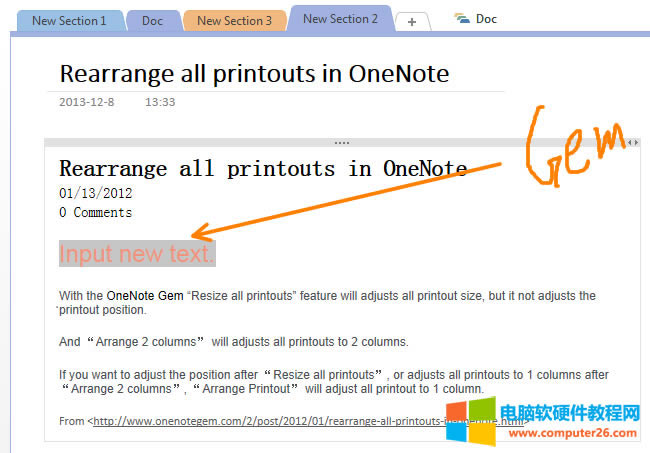Switch to the purple Doc section tab
650x453 pixels.
(x=153, y=21)
